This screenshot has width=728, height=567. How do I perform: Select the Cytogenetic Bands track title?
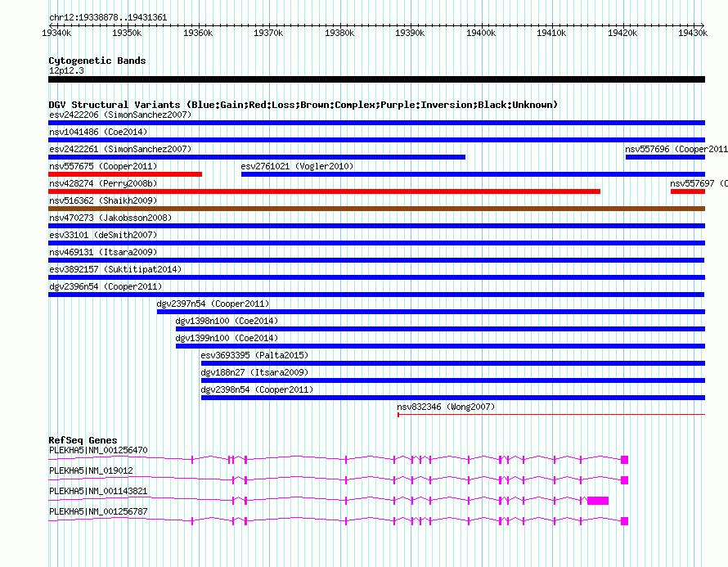click(x=97, y=61)
